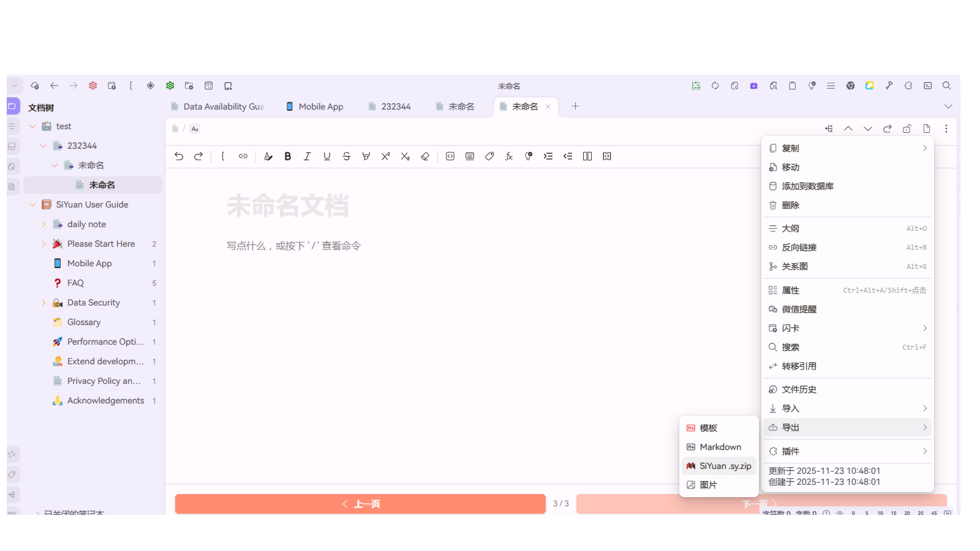
Task: Collapse the test notebook in the document tree
Action: [x=32, y=126]
